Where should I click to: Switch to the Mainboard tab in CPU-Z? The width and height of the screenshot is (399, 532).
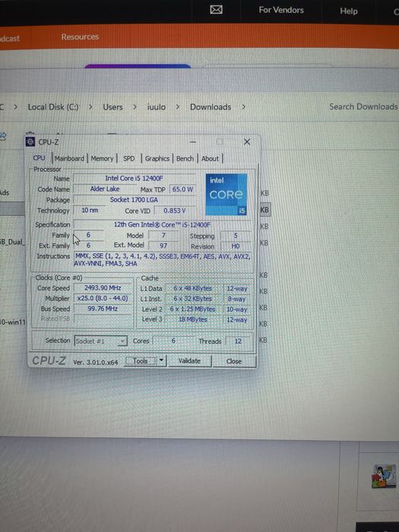70,158
